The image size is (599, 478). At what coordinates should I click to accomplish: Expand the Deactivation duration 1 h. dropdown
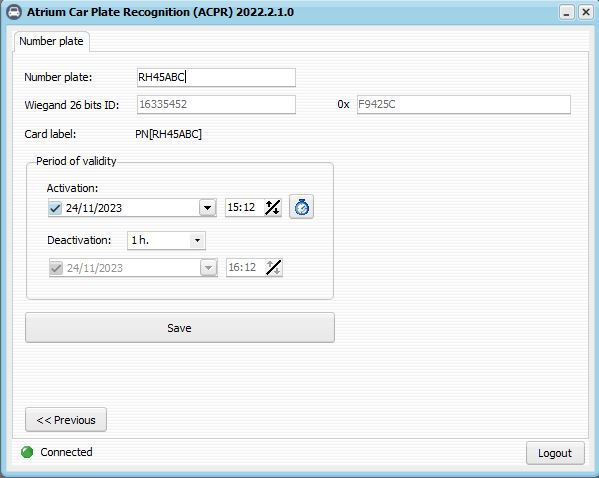pyautogui.click(x=197, y=241)
